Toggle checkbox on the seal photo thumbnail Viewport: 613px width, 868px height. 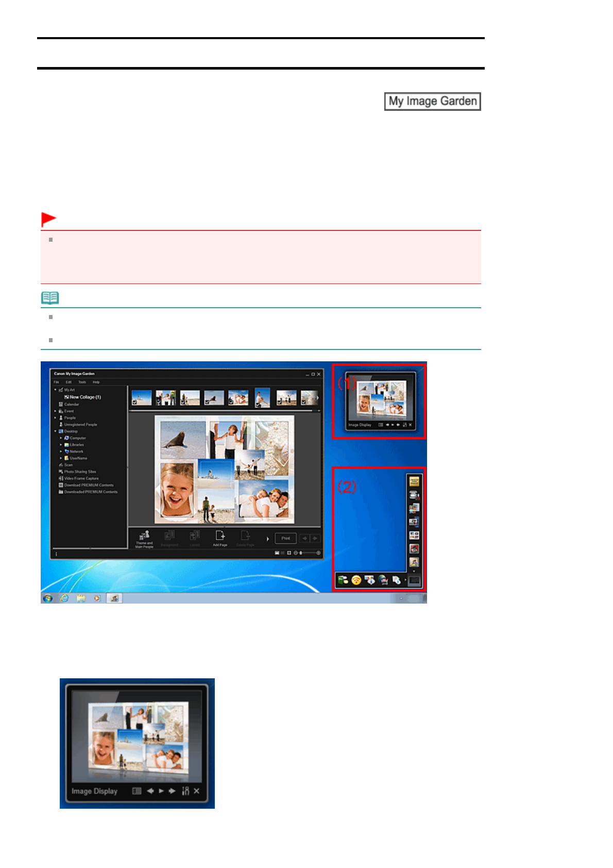pyautogui.click(x=208, y=403)
